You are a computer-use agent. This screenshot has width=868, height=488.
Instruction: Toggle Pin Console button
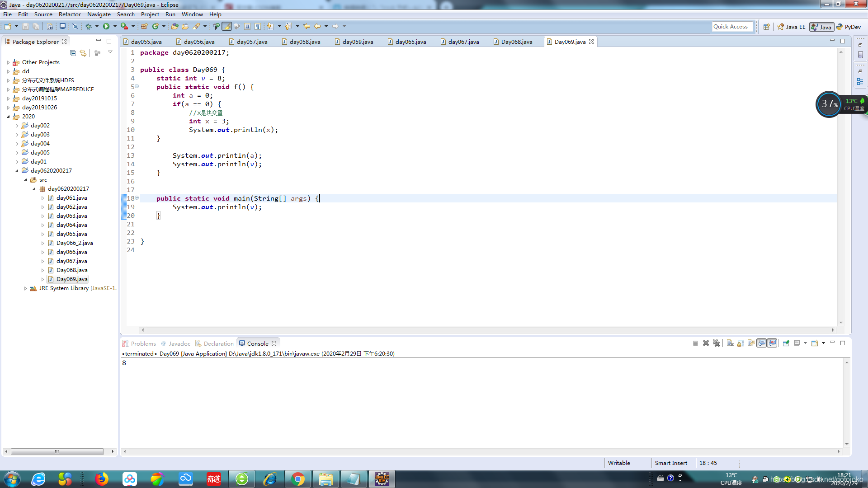(786, 343)
